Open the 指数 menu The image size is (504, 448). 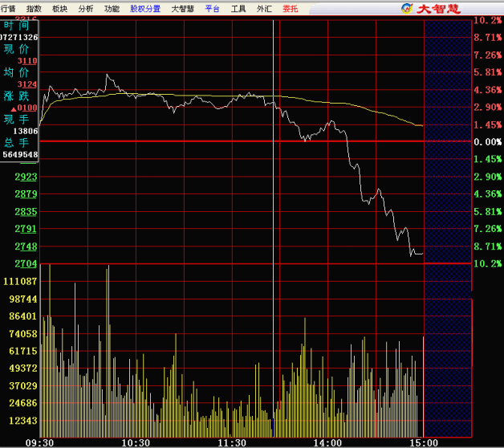pos(34,8)
